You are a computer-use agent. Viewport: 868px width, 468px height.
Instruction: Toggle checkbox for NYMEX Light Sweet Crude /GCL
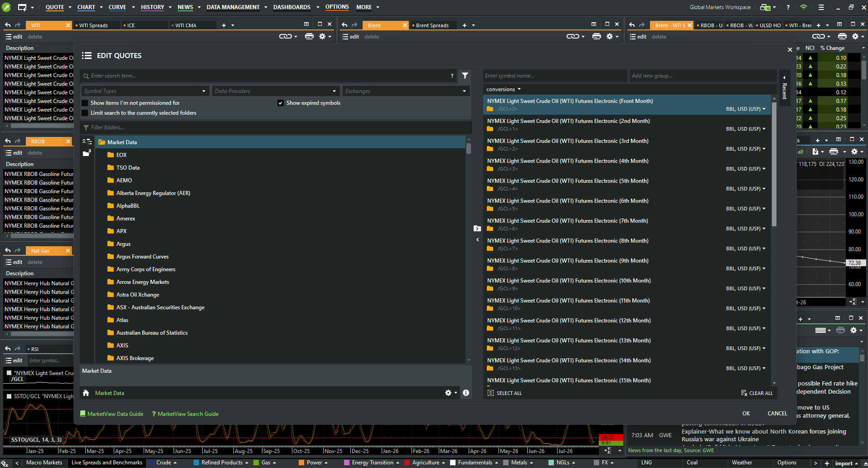(9, 373)
